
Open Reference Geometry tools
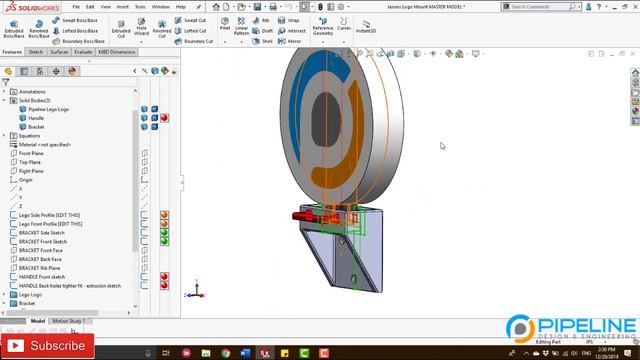pos(323,26)
